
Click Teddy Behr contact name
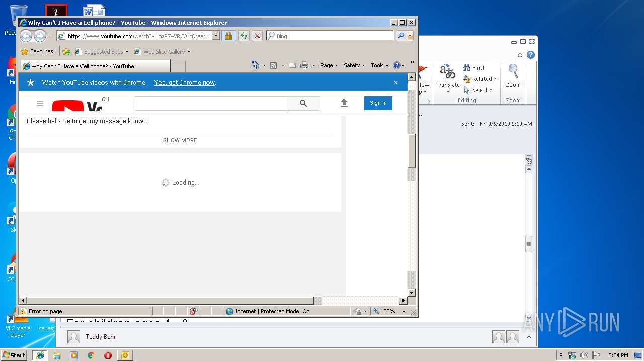coord(101,337)
